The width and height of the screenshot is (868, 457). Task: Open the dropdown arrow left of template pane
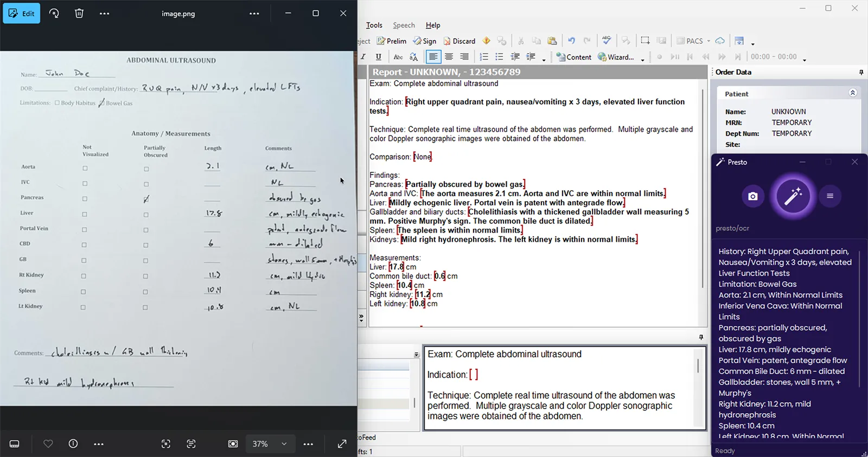[416, 355]
